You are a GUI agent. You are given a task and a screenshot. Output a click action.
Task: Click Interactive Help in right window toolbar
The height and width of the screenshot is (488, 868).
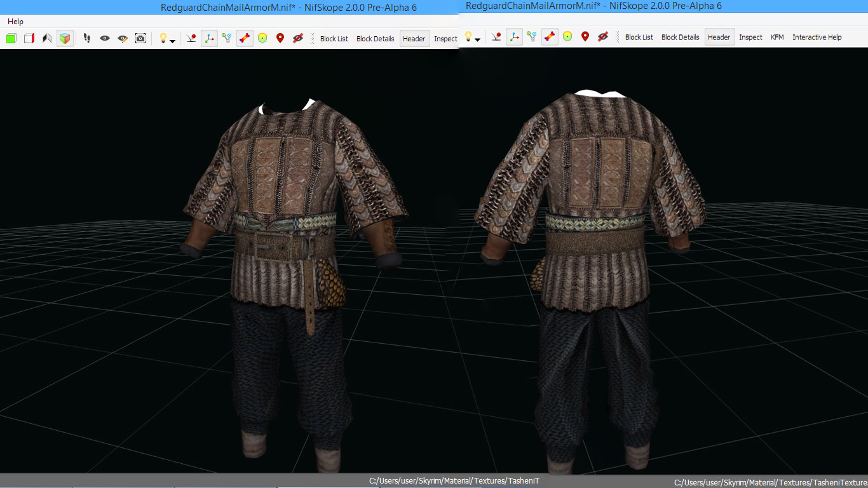817,37
